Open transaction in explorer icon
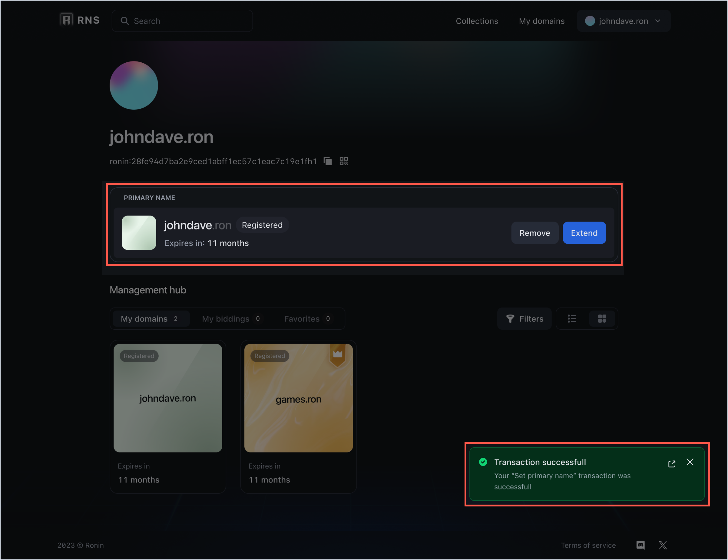The height and width of the screenshot is (560, 728). tap(672, 464)
